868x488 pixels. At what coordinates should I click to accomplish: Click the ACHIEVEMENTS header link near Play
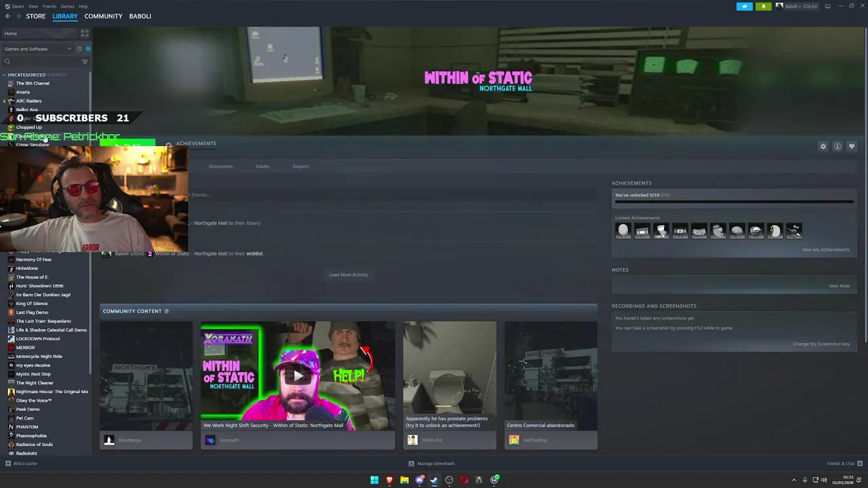pyautogui.click(x=196, y=144)
